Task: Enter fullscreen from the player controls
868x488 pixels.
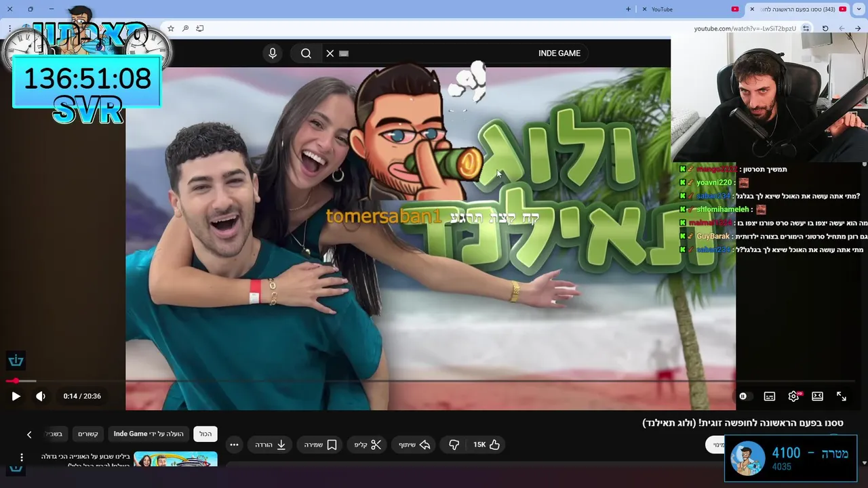Action: pos(842,396)
